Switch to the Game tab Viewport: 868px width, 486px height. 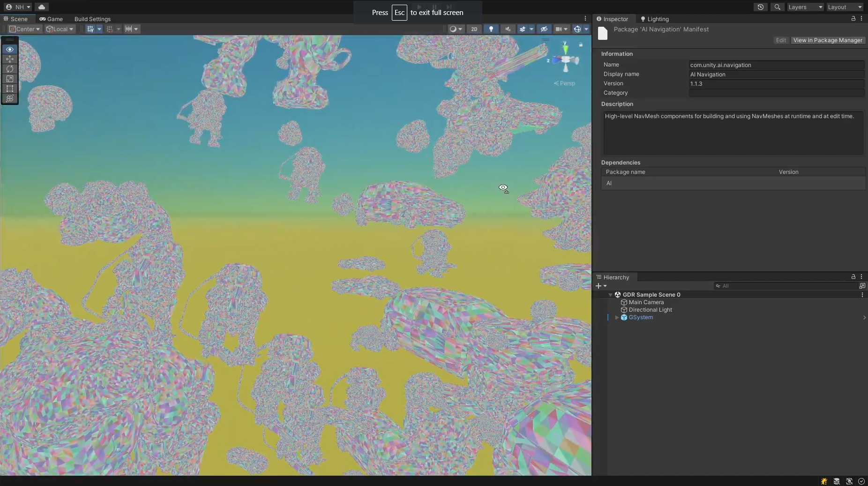(x=51, y=19)
